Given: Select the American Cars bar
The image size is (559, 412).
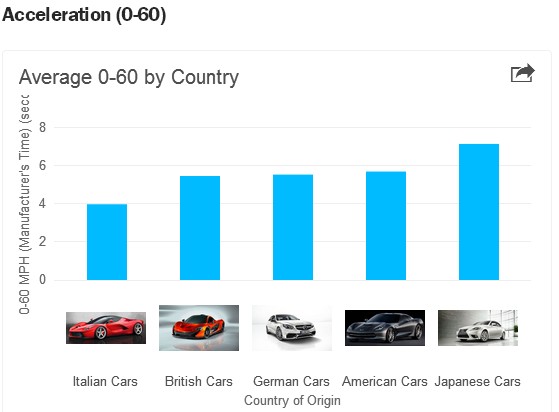Looking at the screenshot, I should pos(386,226).
